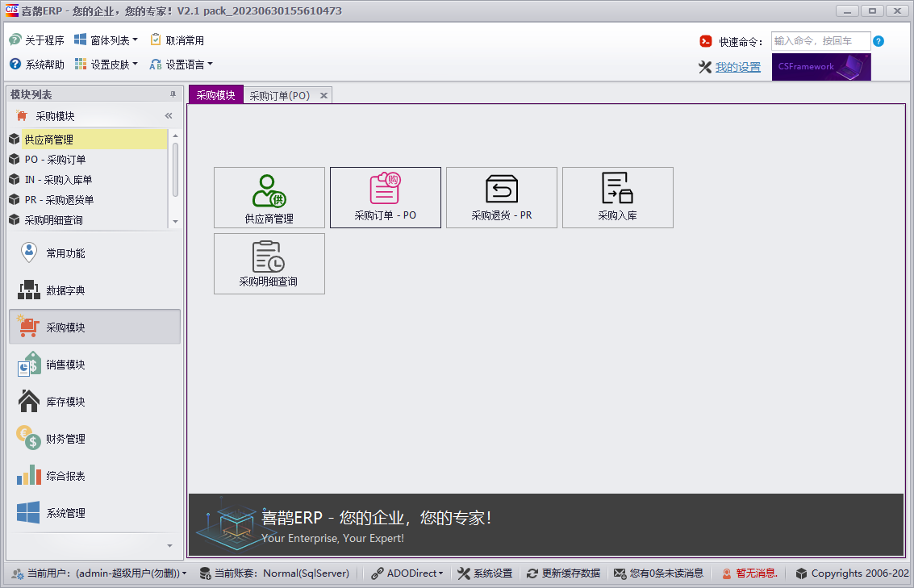This screenshot has width=914, height=588.
Task: Click the 快速命令 input field
Action: (821, 40)
